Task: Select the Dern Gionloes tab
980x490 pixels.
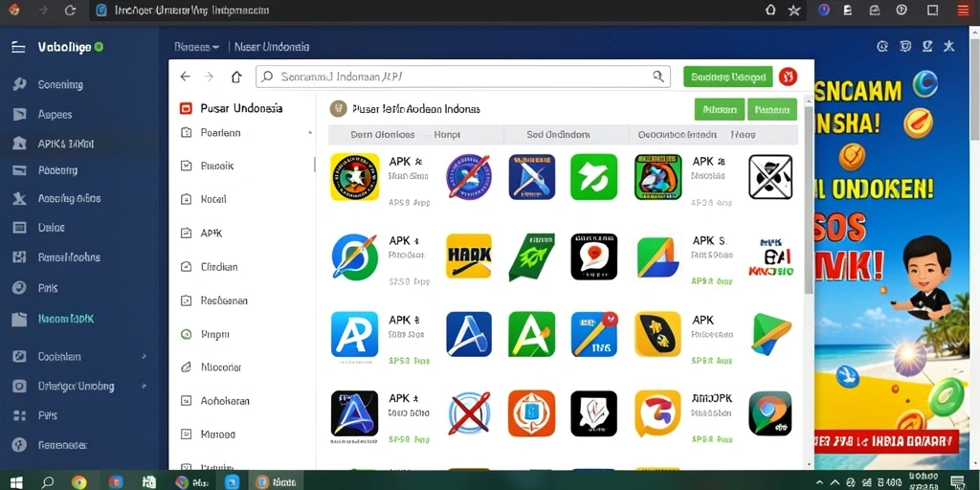Action: pyautogui.click(x=383, y=134)
